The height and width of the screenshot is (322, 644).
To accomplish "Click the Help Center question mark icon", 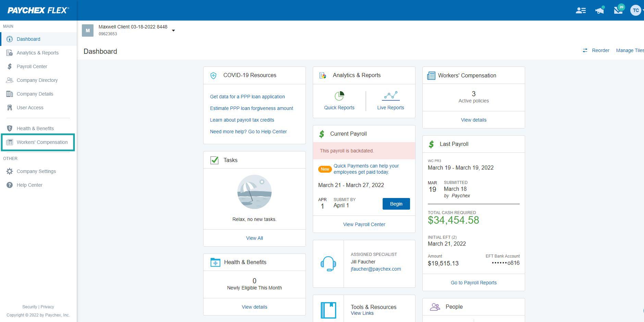I will point(10,185).
